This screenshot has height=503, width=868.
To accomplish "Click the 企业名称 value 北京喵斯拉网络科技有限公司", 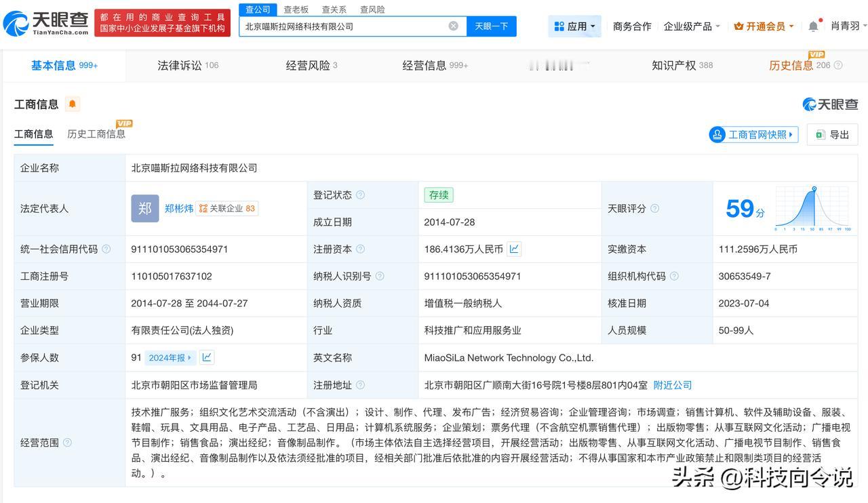I will (195, 168).
